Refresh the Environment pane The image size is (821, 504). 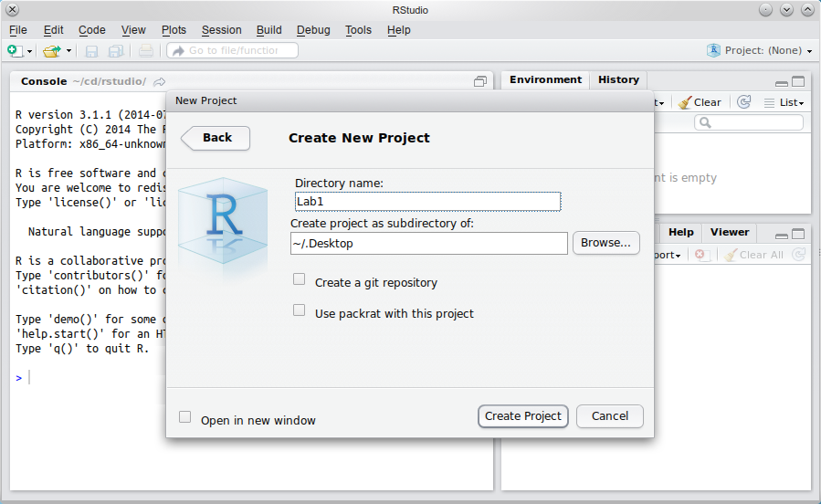coord(744,102)
